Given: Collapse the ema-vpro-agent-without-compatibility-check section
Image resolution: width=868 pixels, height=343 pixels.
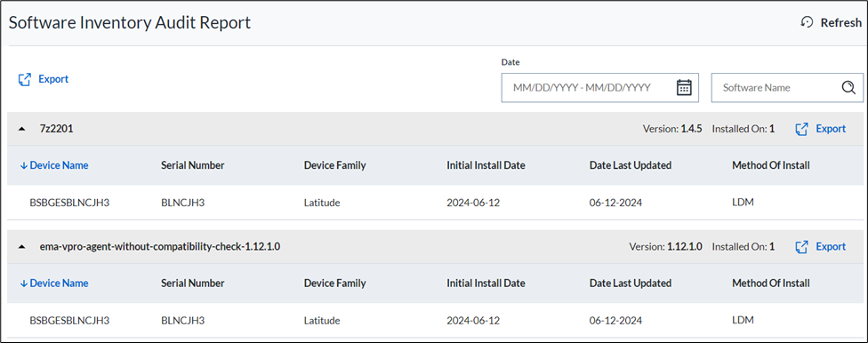Looking at the screenshot, I should point(21,247).
